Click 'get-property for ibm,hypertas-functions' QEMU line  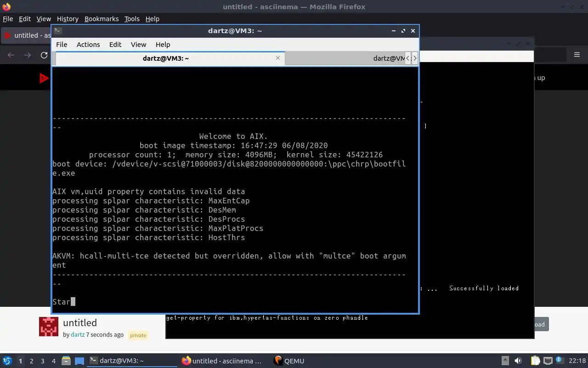click(x=267, y=318)
